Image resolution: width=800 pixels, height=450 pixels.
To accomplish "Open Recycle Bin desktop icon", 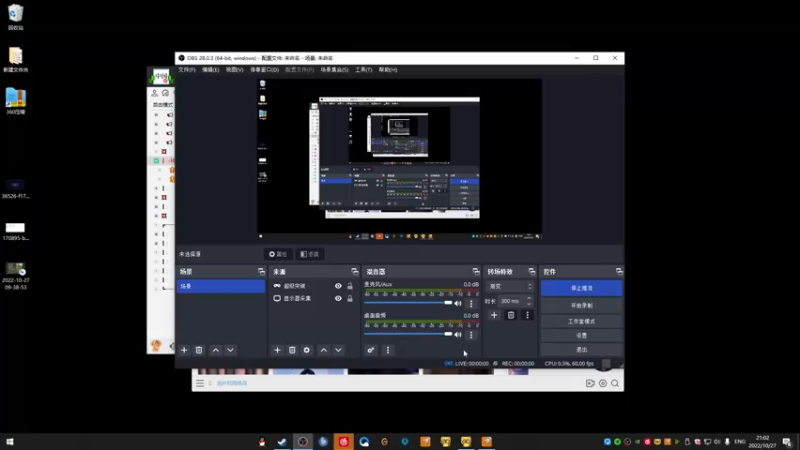I will tap(15, 17).
